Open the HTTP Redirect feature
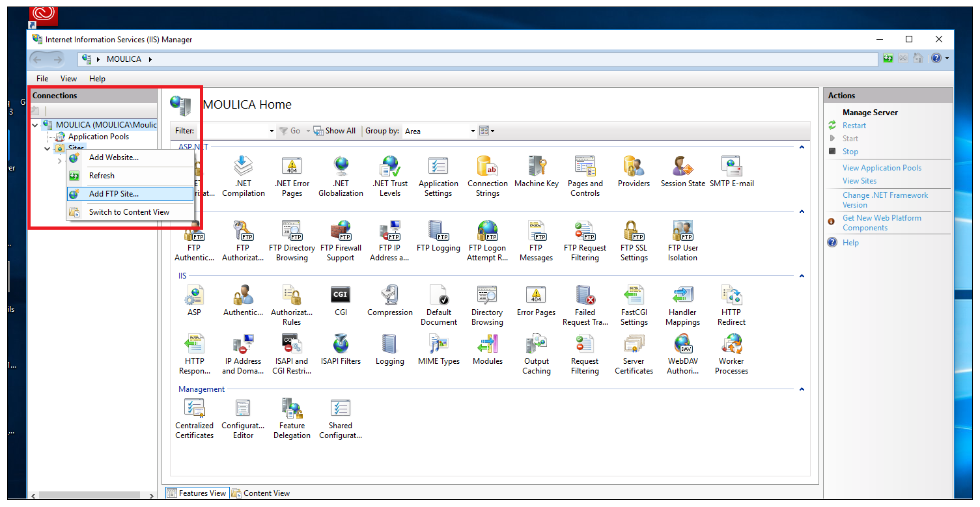The width and height of the screenshot is (980, 507). pos(731,305)
